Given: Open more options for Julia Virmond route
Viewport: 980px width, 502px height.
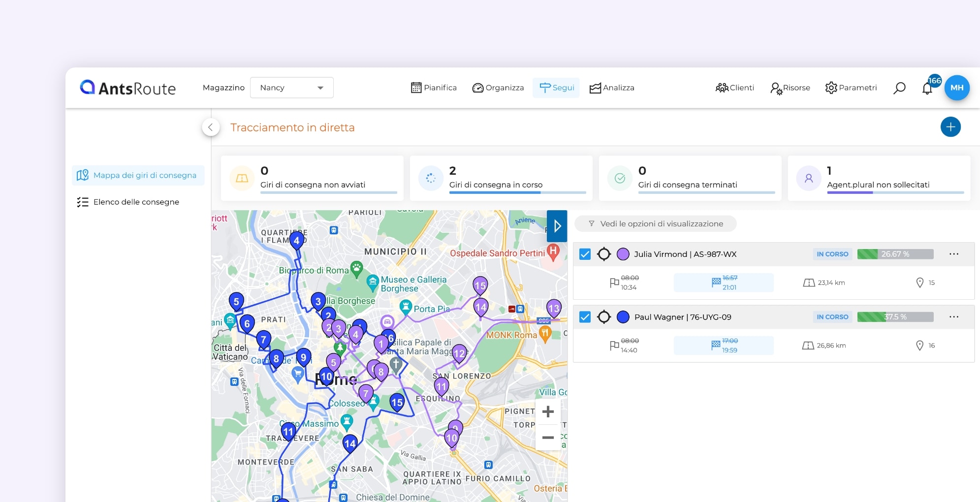Looking at the screenshot, I should pyautogui.click(x=953, y=254).
